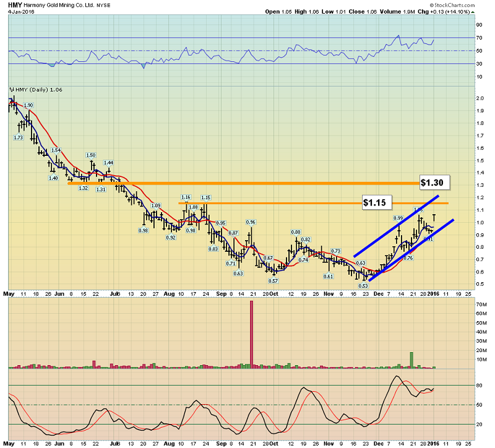Viewport: 495px width, 448px height.
Task: Click the green up-arrow next to Chg percentage
Action: (x=473, y=12)
